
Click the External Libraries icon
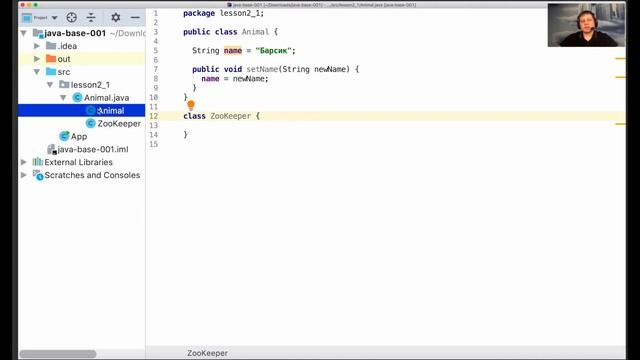coord(38,162)
